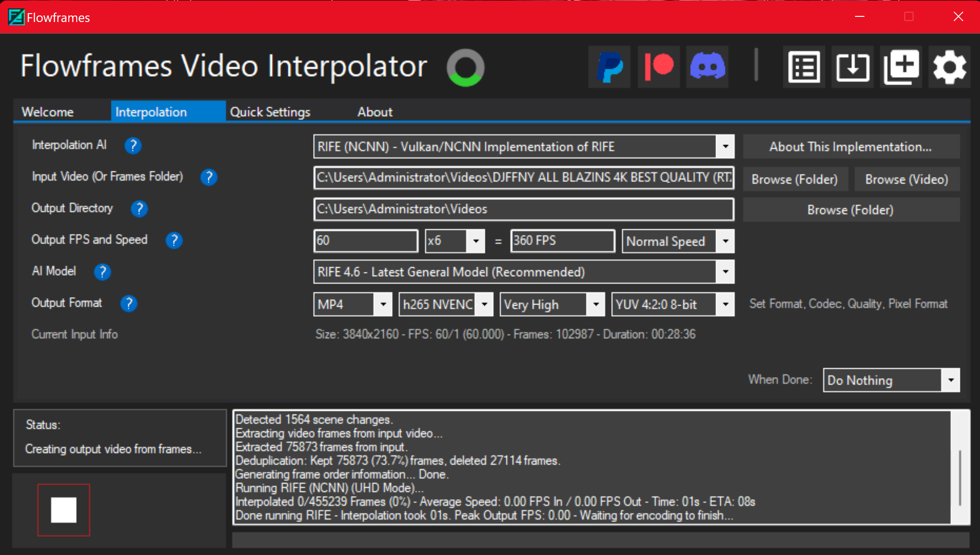Open the batch queue list icon
This screenshot has height=555, width=980.
[804, 67]
